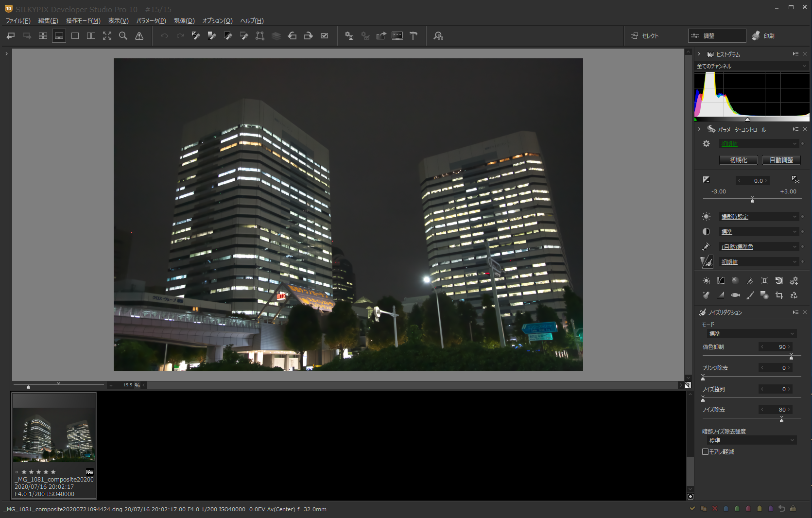Adjust the 偽色抑制 slider handle
812x518 pixels.
click(791, 358)
